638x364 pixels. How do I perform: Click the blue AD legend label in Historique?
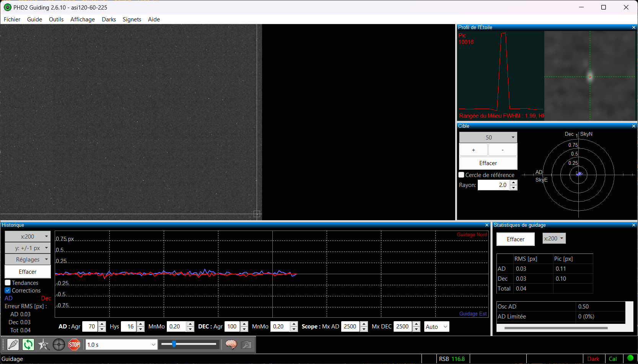8,298
